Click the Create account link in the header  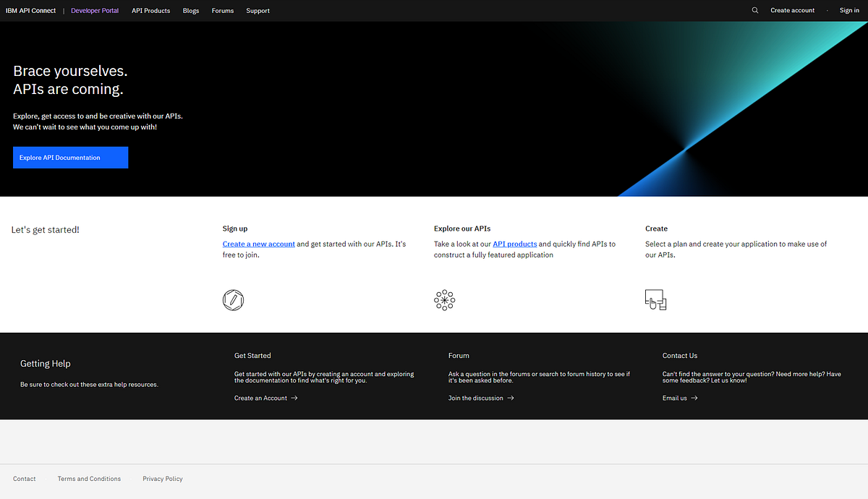coord(792,10)
